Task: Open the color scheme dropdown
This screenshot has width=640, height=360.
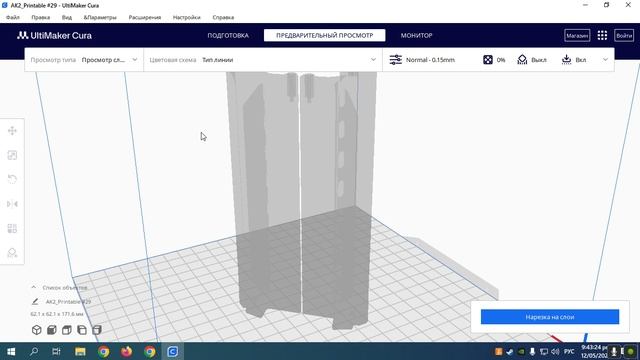Action: pyautogui.click(x=263, y=60)
